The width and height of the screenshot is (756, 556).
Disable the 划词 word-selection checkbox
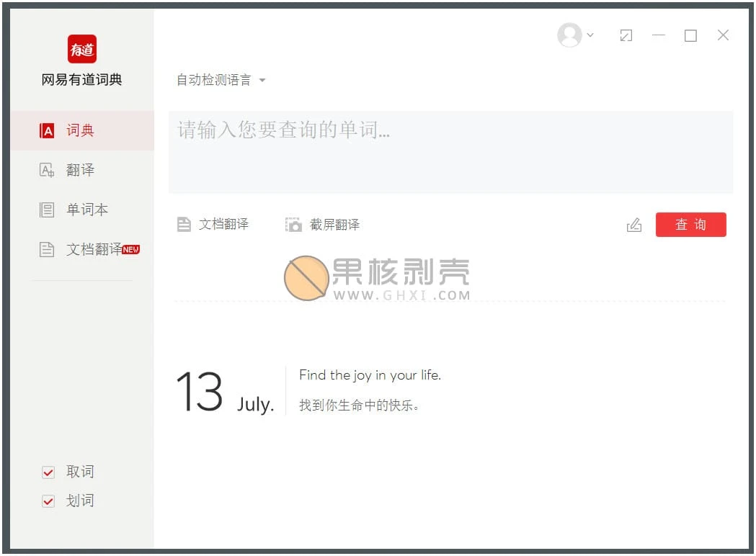48,501
